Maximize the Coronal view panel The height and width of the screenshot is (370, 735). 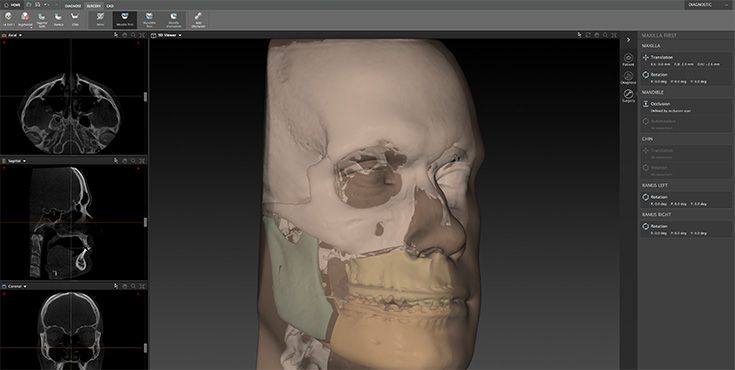[142, 286]
